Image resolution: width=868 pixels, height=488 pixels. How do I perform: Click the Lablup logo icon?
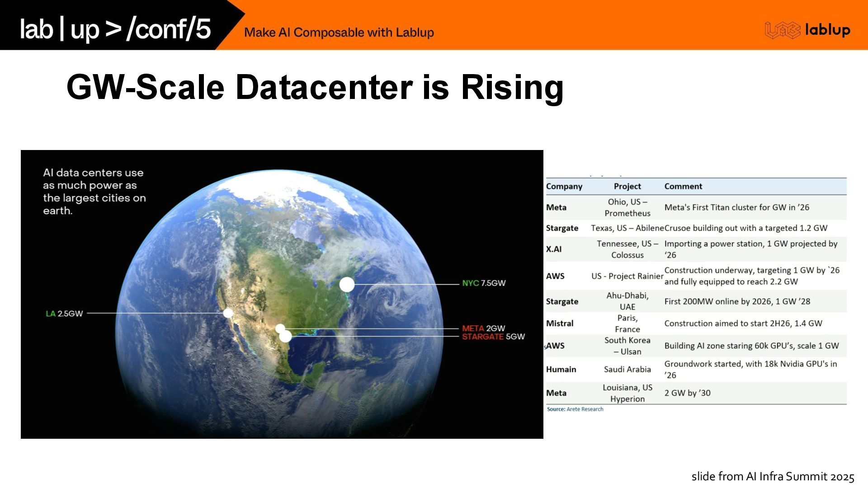[782, 30]
